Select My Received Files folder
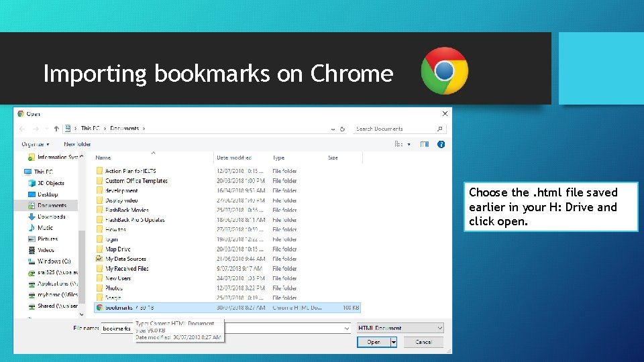644x362 pixels. 127,268
